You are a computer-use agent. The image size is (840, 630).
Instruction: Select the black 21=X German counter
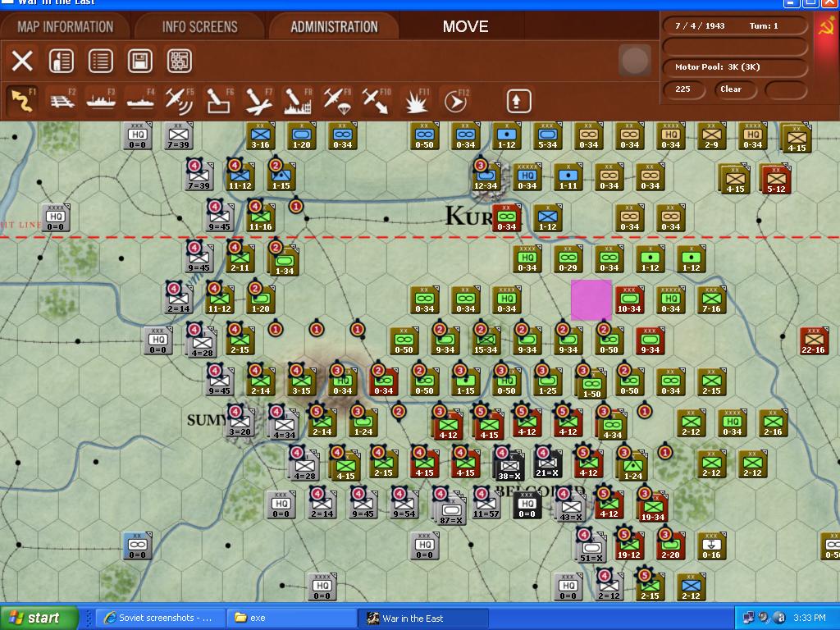(x=548, y=464)
